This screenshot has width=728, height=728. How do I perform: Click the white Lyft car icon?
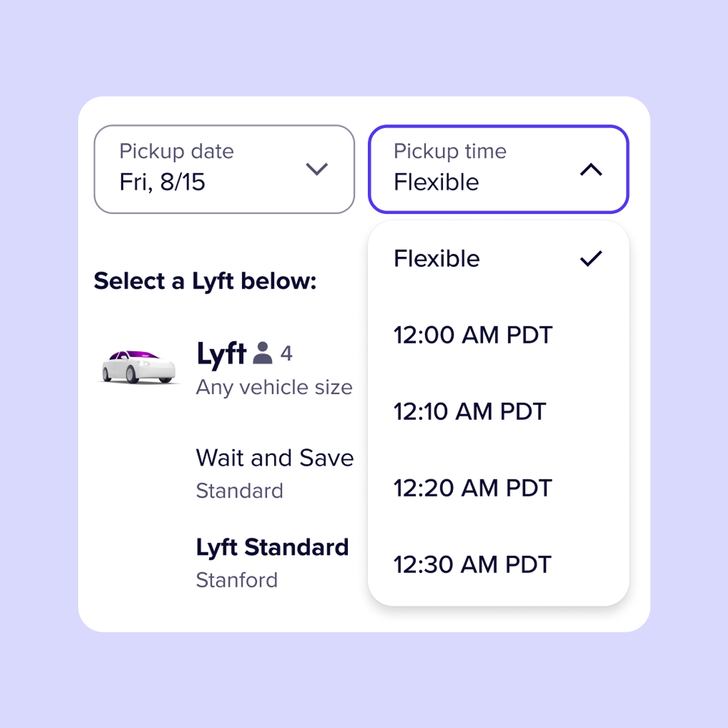tap(139, 367)
